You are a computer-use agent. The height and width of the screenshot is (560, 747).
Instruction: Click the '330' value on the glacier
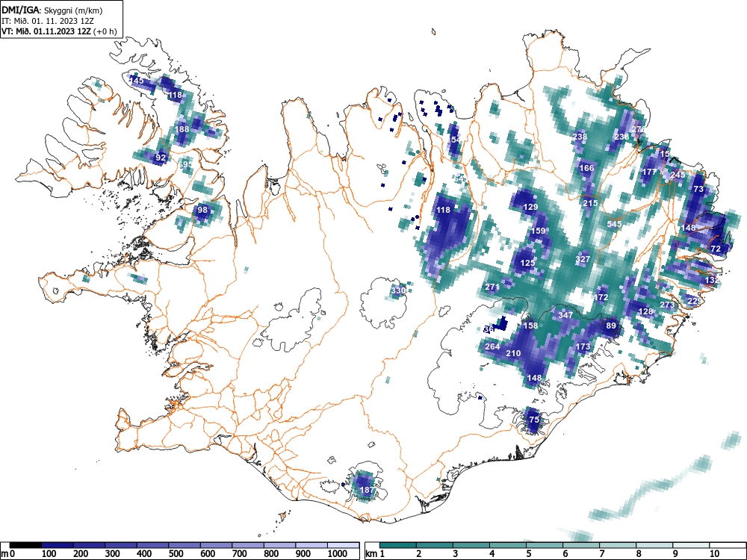[398, 290]
